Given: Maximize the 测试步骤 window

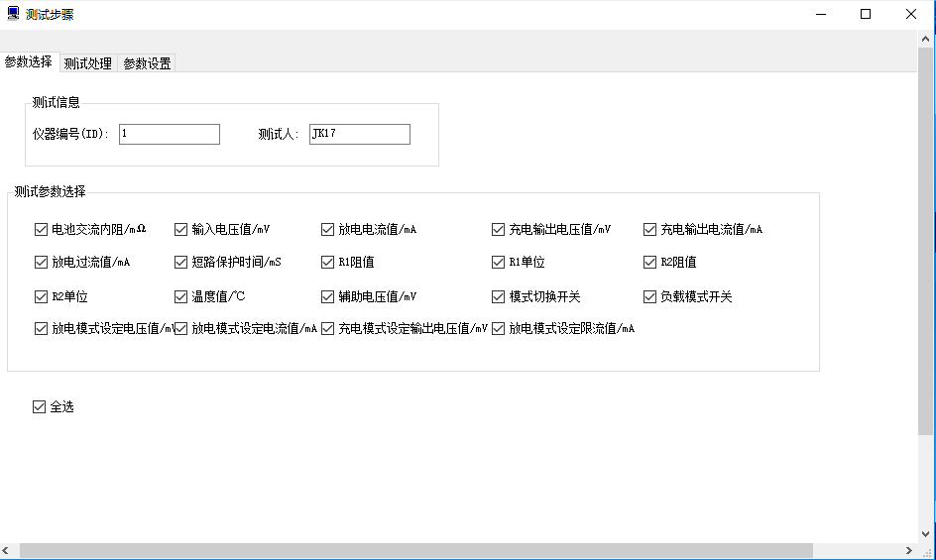Looking at the screenshot, I should [866, 14].
